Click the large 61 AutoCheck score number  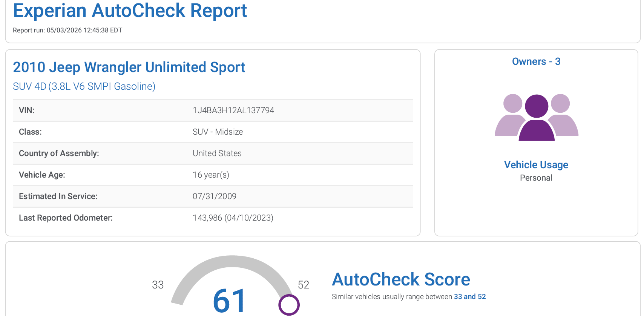coord(230,301)
